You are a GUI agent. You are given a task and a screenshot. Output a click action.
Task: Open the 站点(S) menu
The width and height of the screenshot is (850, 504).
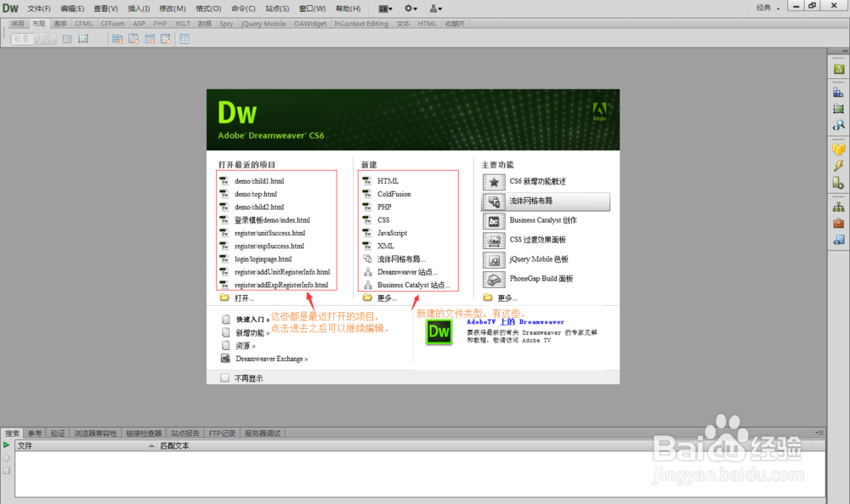click(x=277, y=8)
